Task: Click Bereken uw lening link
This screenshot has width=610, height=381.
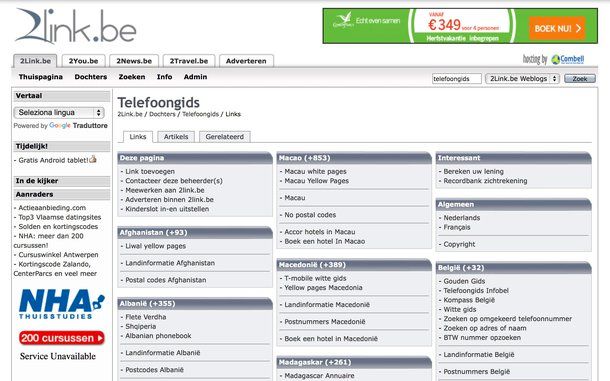Action: [x=473, y=171]
